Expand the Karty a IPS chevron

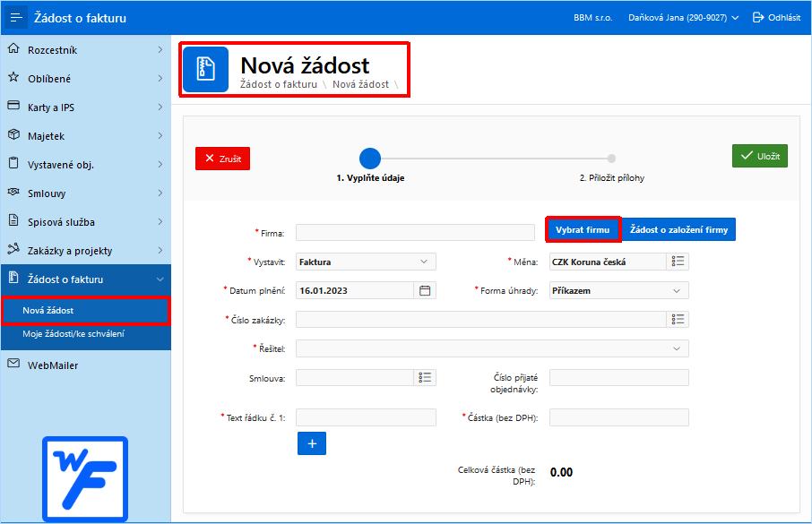point(160,107)
